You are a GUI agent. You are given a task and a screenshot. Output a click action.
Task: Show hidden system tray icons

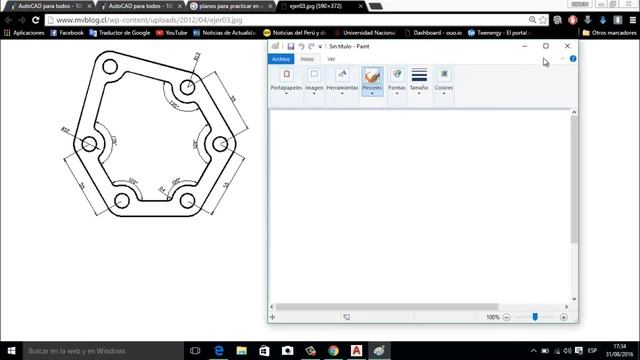coord(533,351)
